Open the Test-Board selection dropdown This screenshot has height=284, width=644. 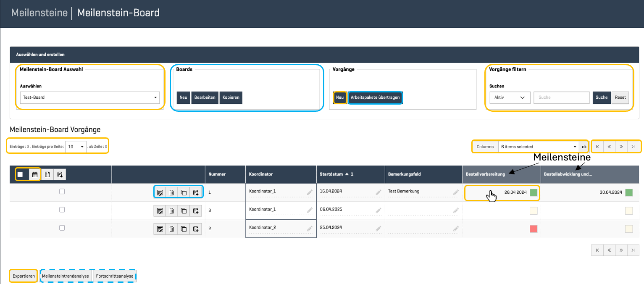point(90,97)
